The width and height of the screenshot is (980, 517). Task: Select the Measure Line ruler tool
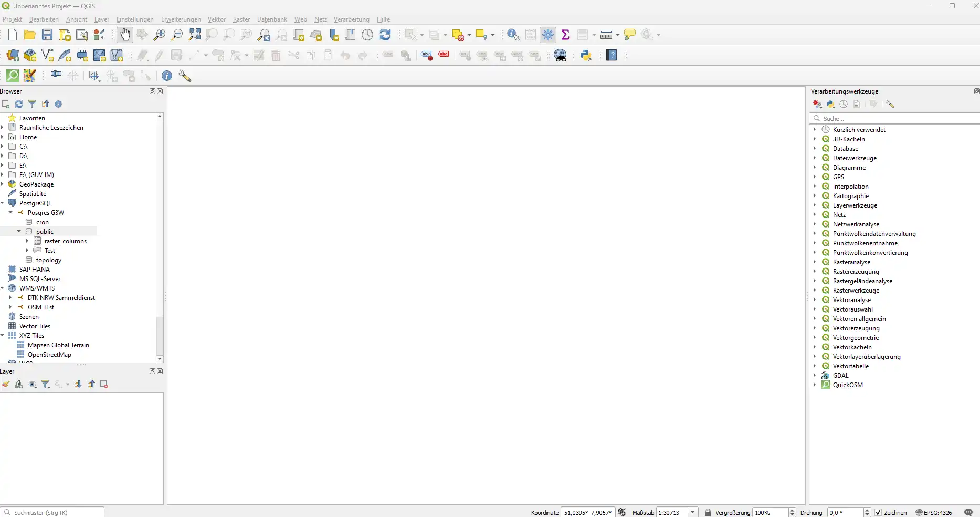606,35
